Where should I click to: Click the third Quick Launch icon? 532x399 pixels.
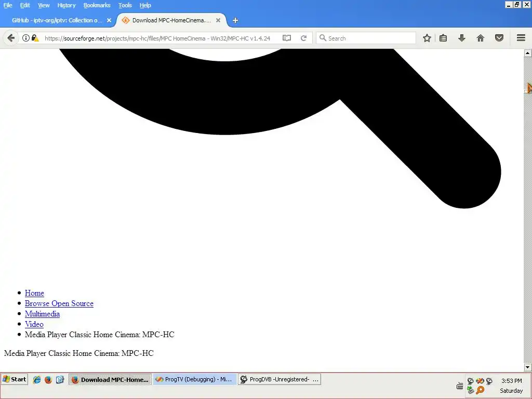coord(60,380)
